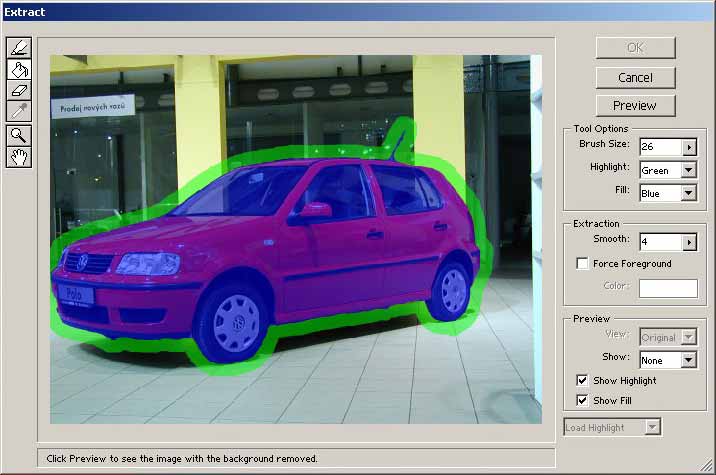Click the Preview button

[x=635, y=106]
